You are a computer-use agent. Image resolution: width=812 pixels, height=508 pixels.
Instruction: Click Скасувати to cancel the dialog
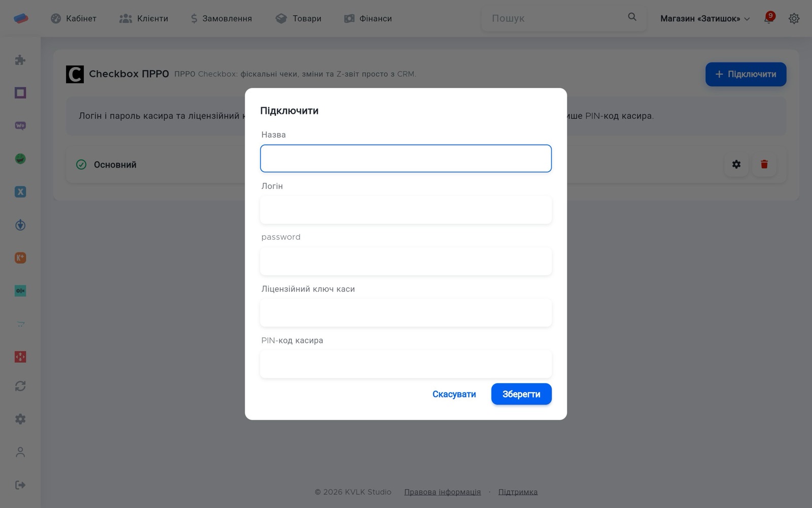[x=454, y=394]
